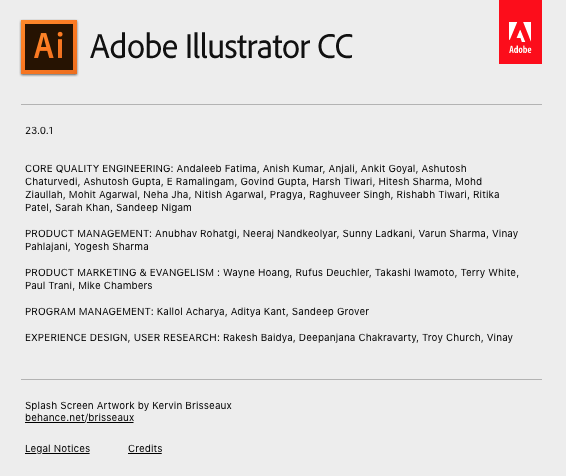The image size is (566, 476).
Task: Open the Credits link
Action: coord(145,449)
